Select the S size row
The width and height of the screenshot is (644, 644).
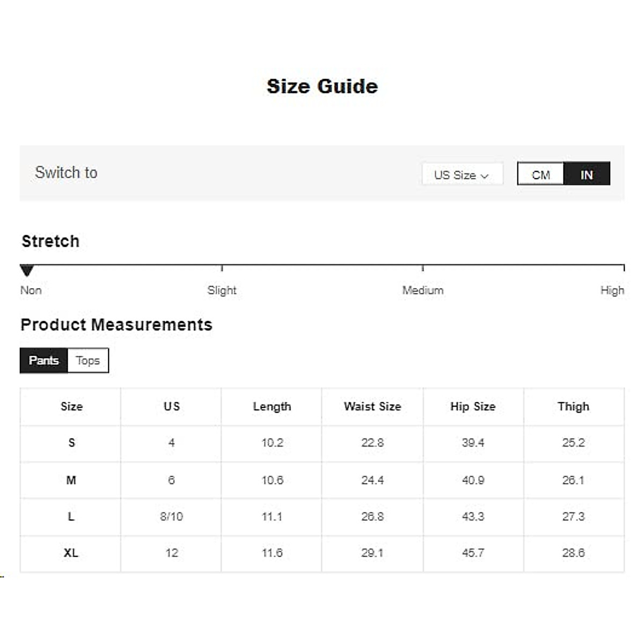click(71, 443)
